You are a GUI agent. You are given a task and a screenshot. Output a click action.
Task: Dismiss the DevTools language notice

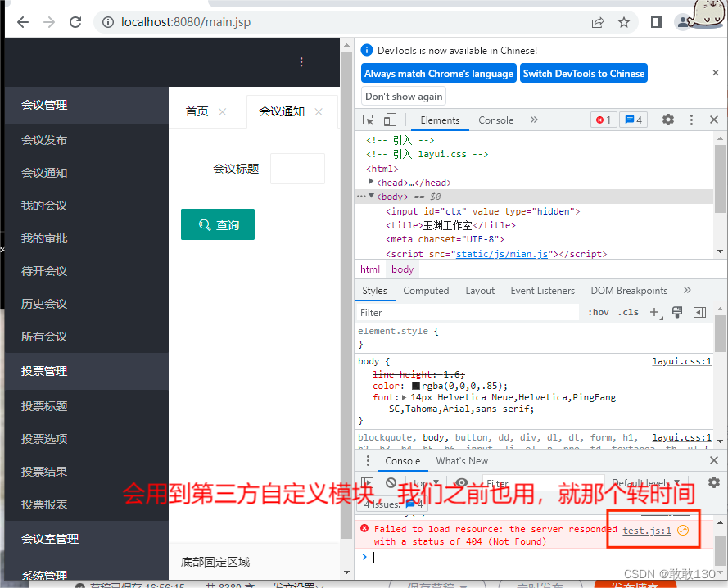coord(716,72)
